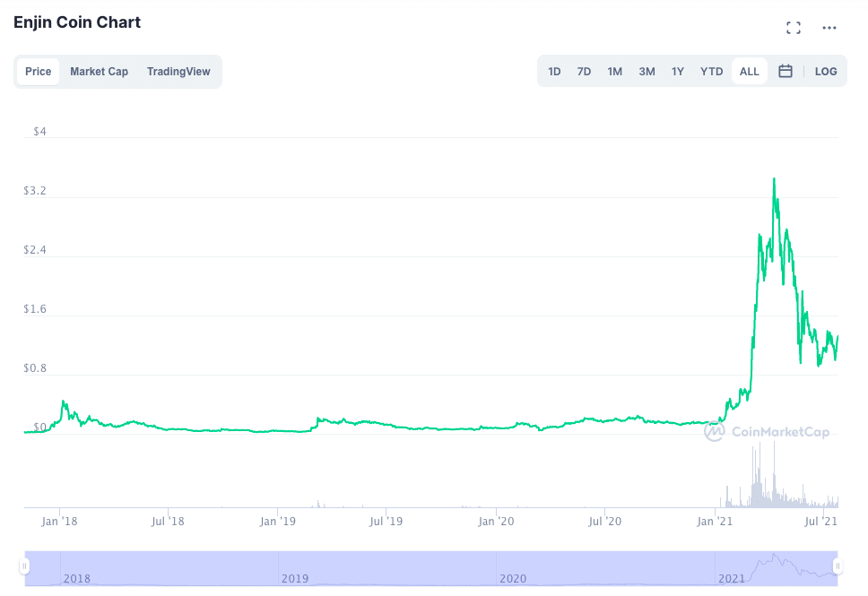Screen dimensions: 868x596
Task: Set chart range to 3M
Action: point(647,72)
